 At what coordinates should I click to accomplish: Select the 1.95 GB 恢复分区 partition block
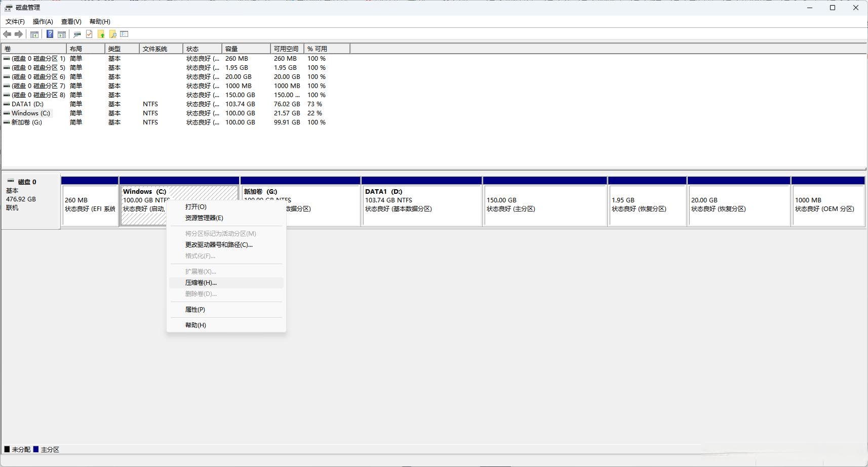click(647, 201)
